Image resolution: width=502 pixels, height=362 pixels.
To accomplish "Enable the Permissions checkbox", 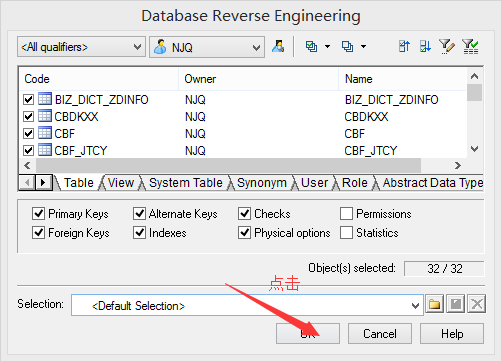I will (346, 213).
